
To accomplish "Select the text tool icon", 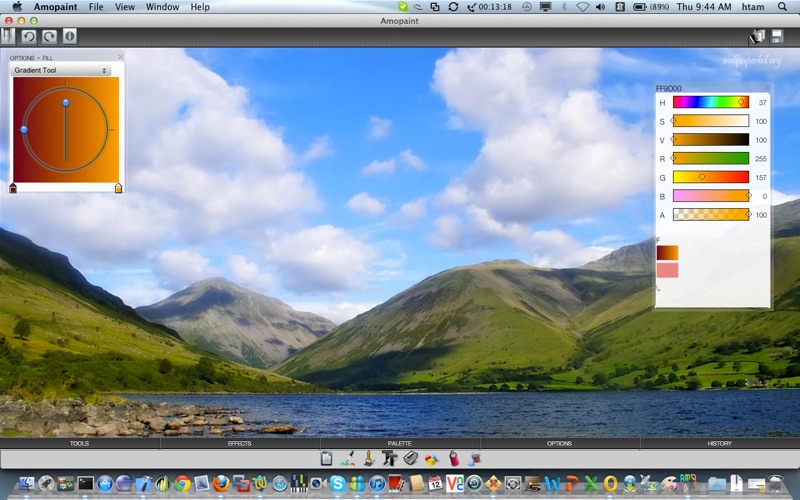I will tap(389, 458).
